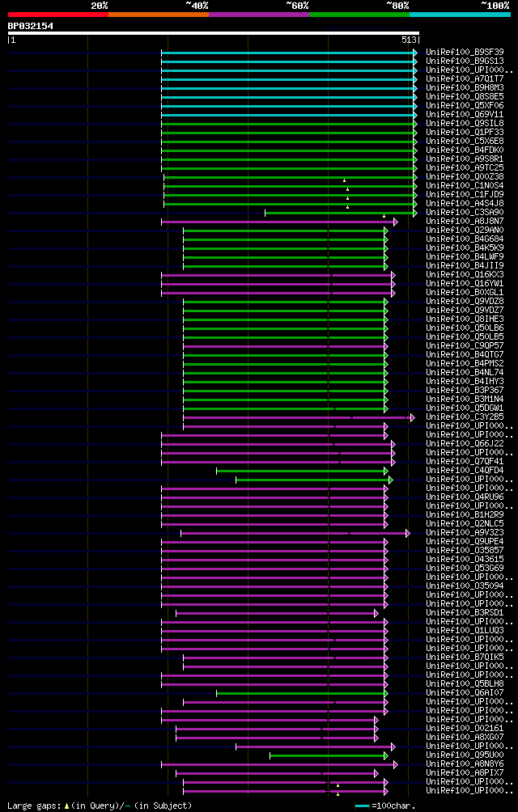Click the cyan 100char scale key
The width and height of the screenshot is (518, 812).
363,806
